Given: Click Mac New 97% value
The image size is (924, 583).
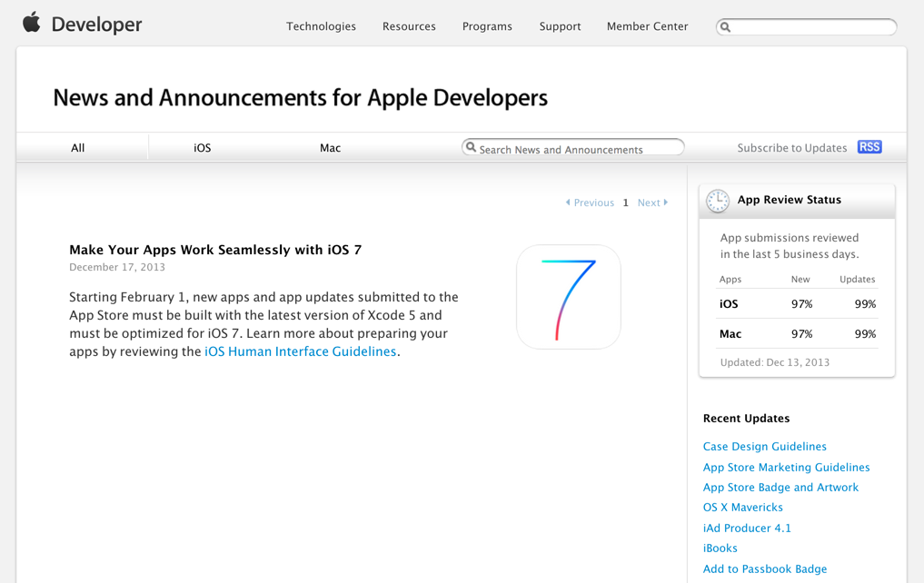Looking at the screenshot, I should point(801,334).
